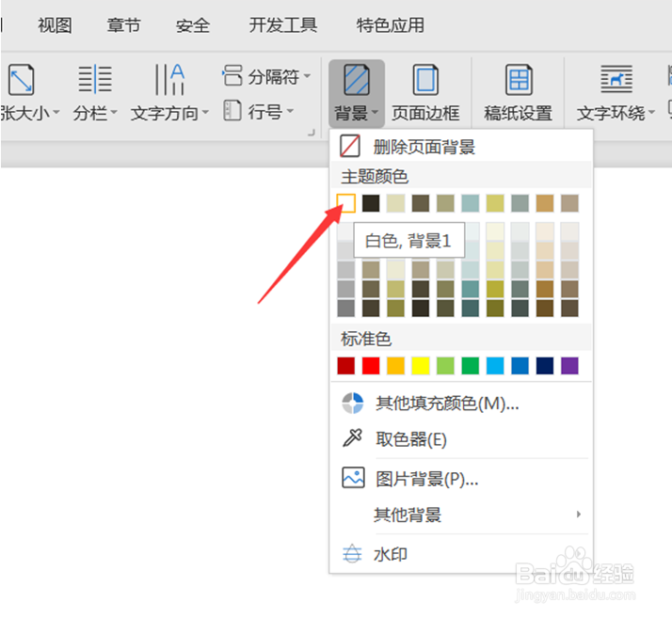
Task: Select the orange standard color swatch
Action: click(x=395, y=366)
